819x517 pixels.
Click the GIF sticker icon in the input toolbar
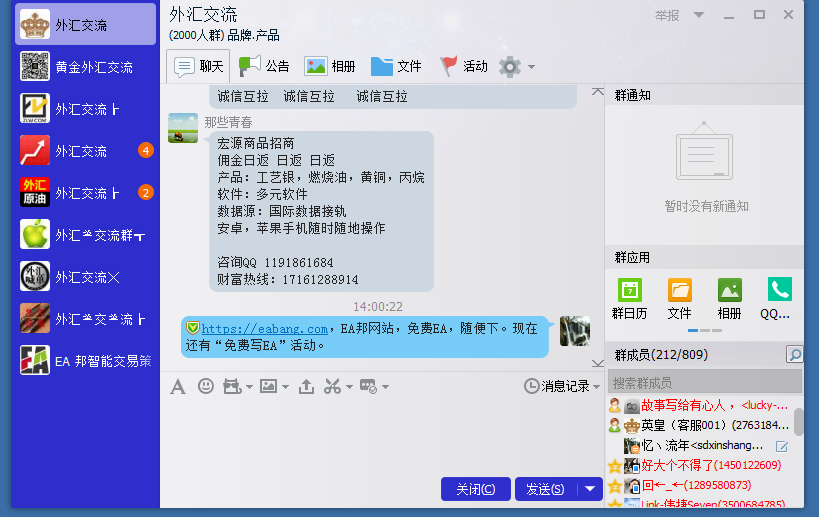pyautogui.click(x=231, y=386)
